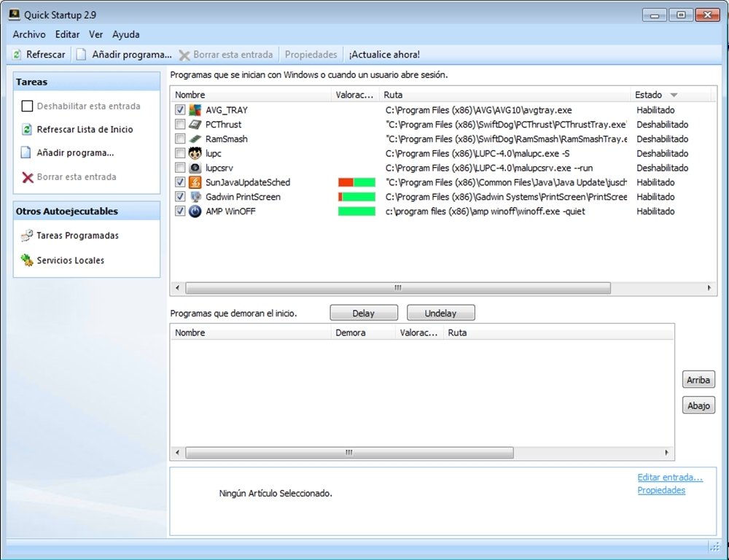Viewport: 729px width, 560px height.
Task: Click the lupcsrv camera icon
Action: tap(195, 168)
